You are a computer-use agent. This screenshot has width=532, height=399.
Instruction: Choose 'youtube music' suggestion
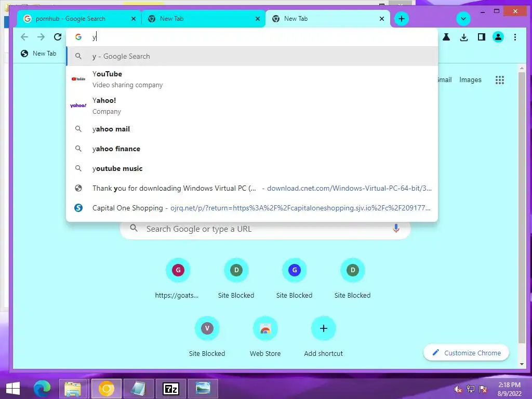pyautogui.click(x=252, y=168)
